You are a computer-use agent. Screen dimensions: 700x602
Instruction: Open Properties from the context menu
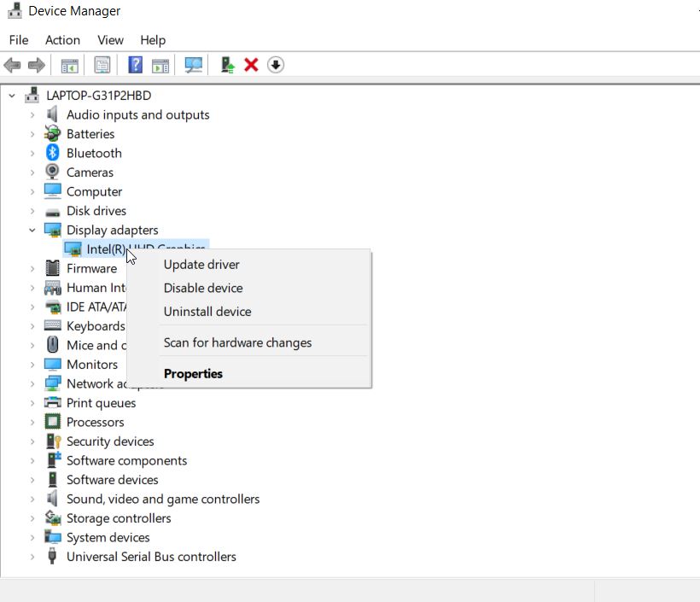click(x=248, y=373)
